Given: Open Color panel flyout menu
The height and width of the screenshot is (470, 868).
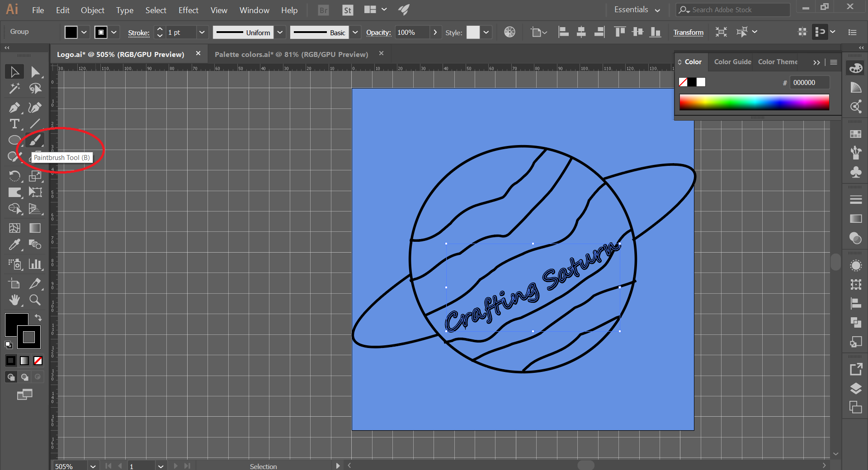Looking at the screenshot, I should point(834,62).
